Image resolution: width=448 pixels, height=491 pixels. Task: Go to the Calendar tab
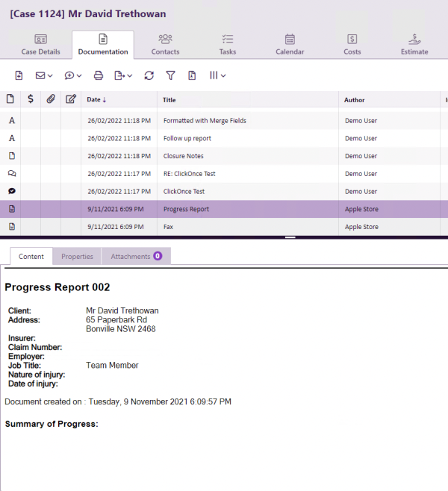(x=290, y=45)
